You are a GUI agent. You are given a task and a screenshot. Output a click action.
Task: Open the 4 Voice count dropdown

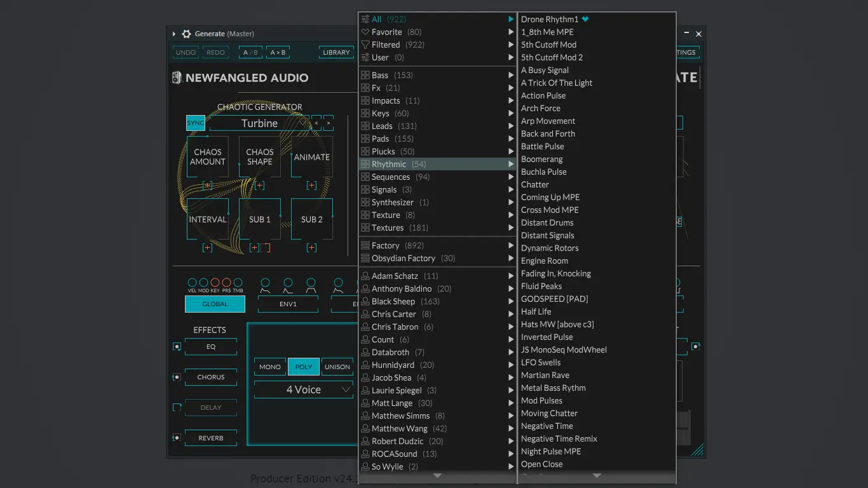304,390
